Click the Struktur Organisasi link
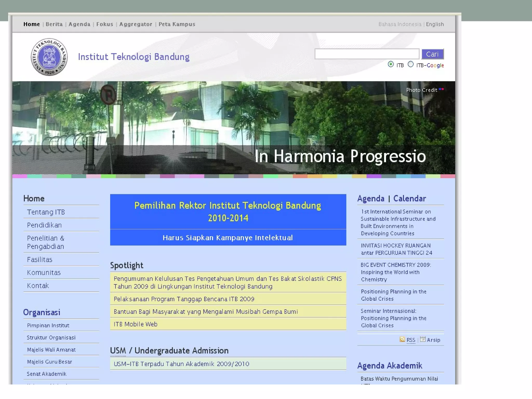 (51, 337)
